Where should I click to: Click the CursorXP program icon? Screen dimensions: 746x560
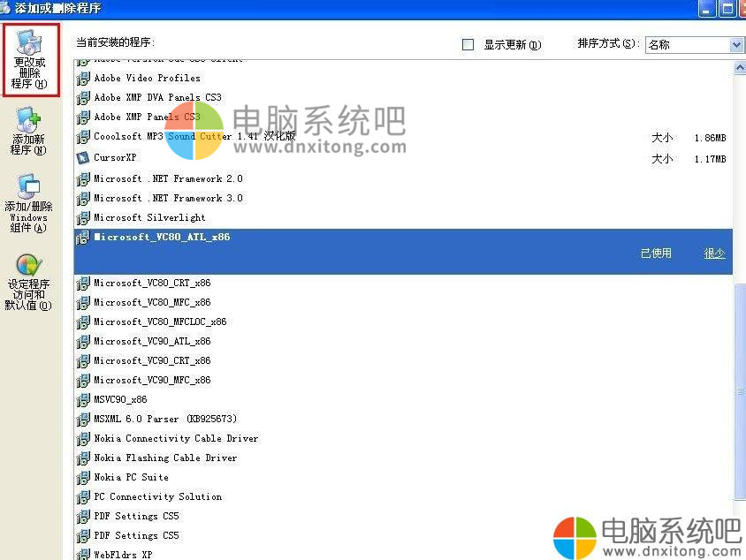click(x=83, y=157)
